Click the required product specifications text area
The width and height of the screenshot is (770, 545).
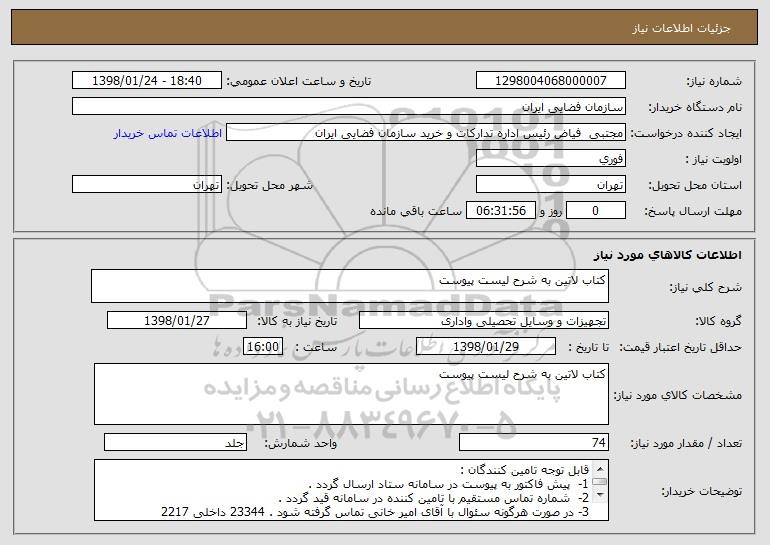point(351,394)
